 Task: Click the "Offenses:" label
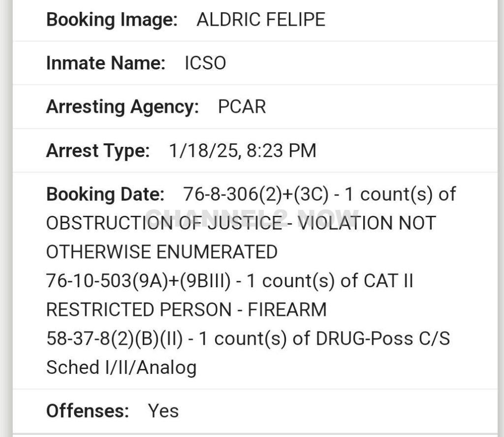click(87, 411)
